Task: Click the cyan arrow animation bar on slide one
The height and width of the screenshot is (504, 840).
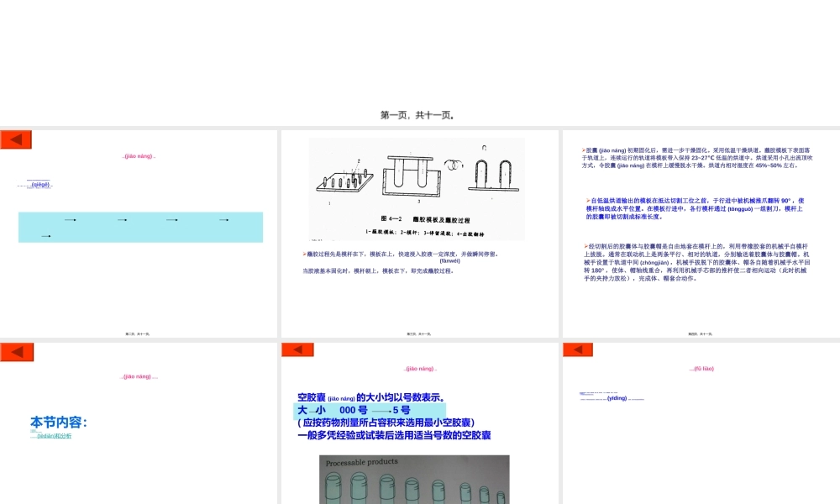Action: pos(139,227)
